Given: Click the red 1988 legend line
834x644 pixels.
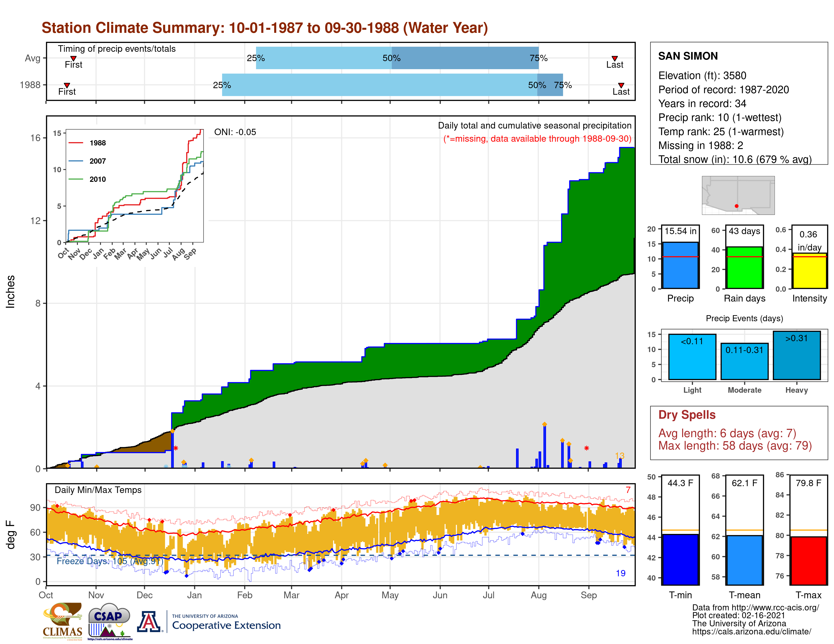Looking at the screenshot, I should click(x=76, y=143).
